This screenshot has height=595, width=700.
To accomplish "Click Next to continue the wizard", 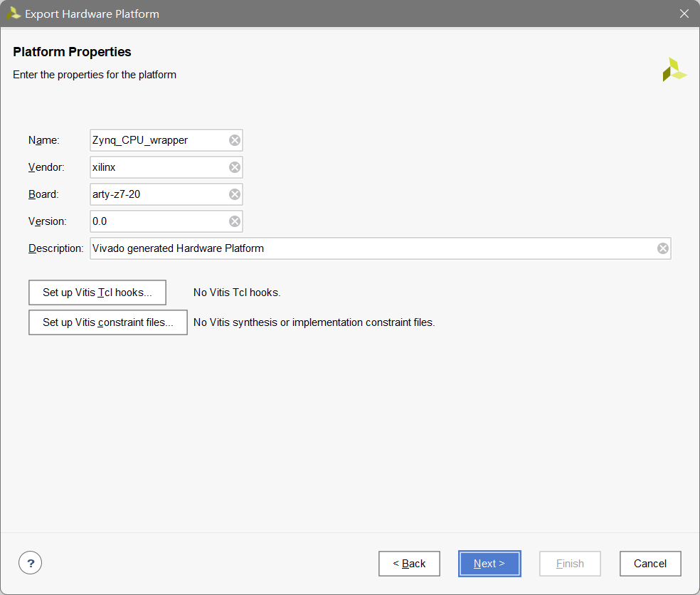I will pyautogui.click(x=489, y=563).
